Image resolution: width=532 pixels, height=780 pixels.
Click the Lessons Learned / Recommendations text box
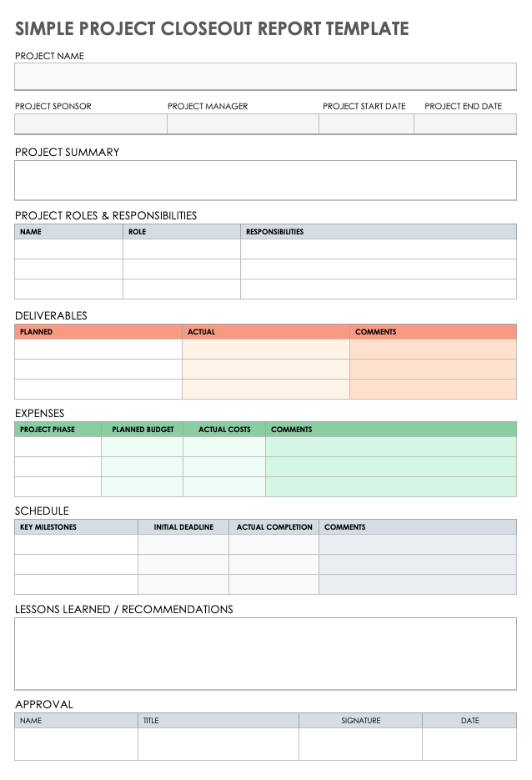265,653
